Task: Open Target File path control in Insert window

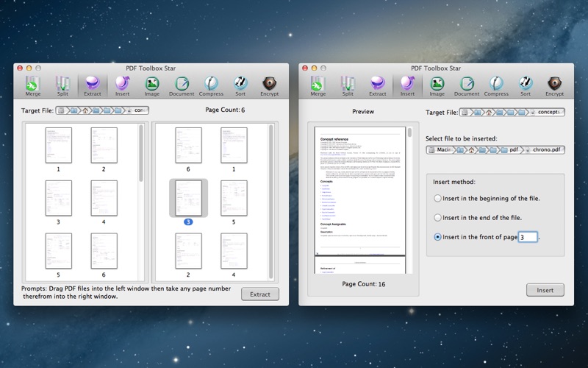Action: coord(512,112)
